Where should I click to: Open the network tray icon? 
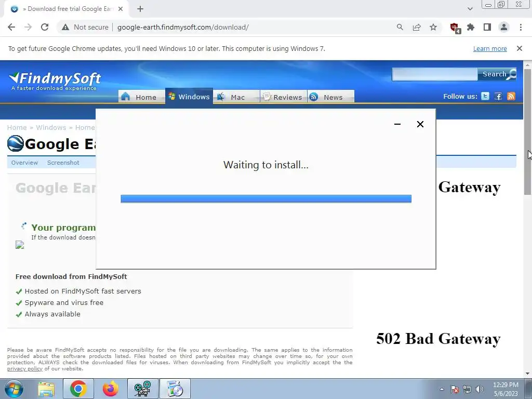pos(467,389)
